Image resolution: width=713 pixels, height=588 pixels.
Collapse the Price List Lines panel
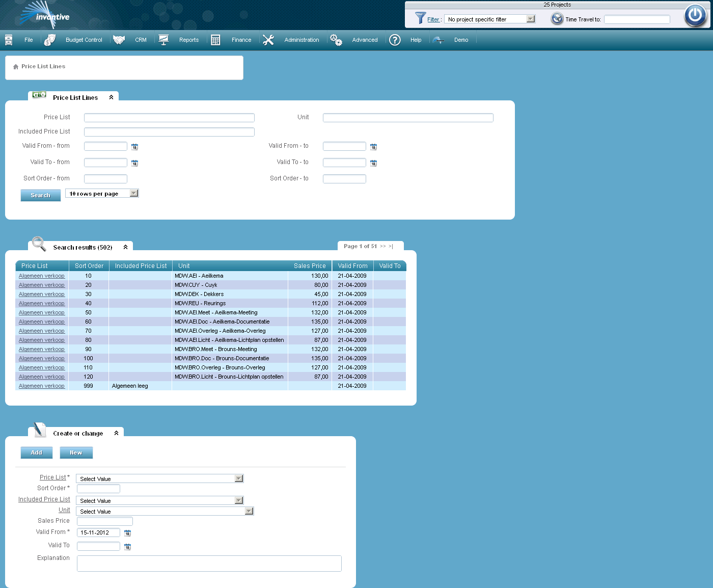(111, 97)
